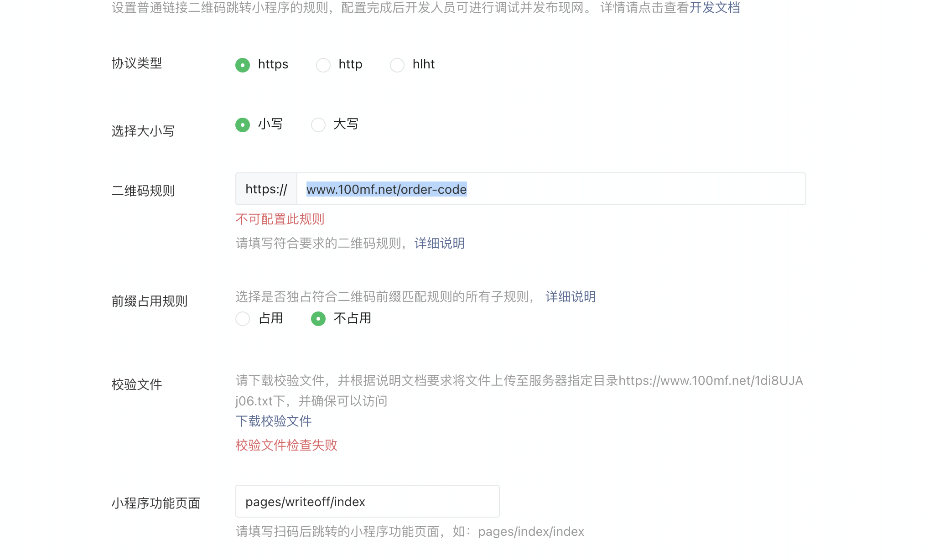The width and height of the screenshot is (934, 560).
Task: Open the 开发文档 developer documentation link
Action: (714, 8)
